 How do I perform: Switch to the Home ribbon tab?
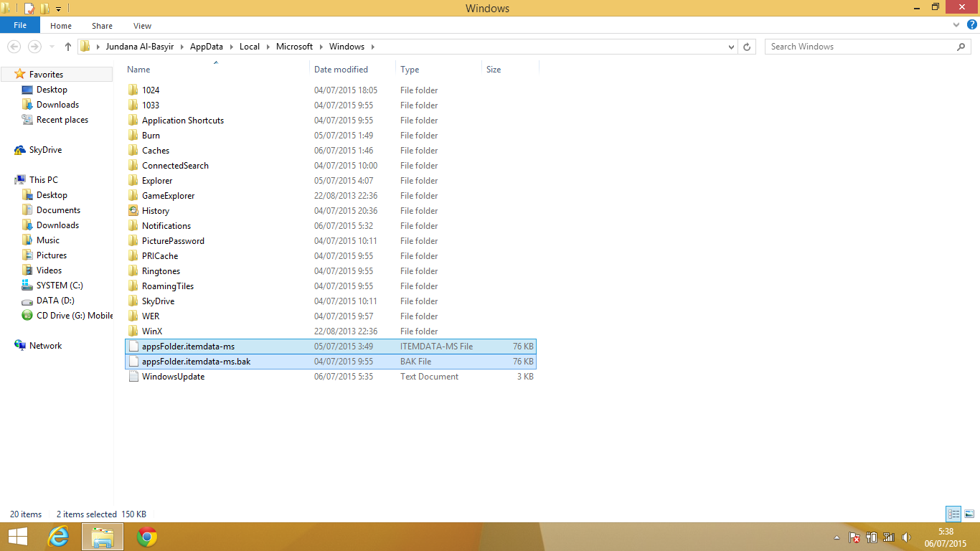(61, 26)
